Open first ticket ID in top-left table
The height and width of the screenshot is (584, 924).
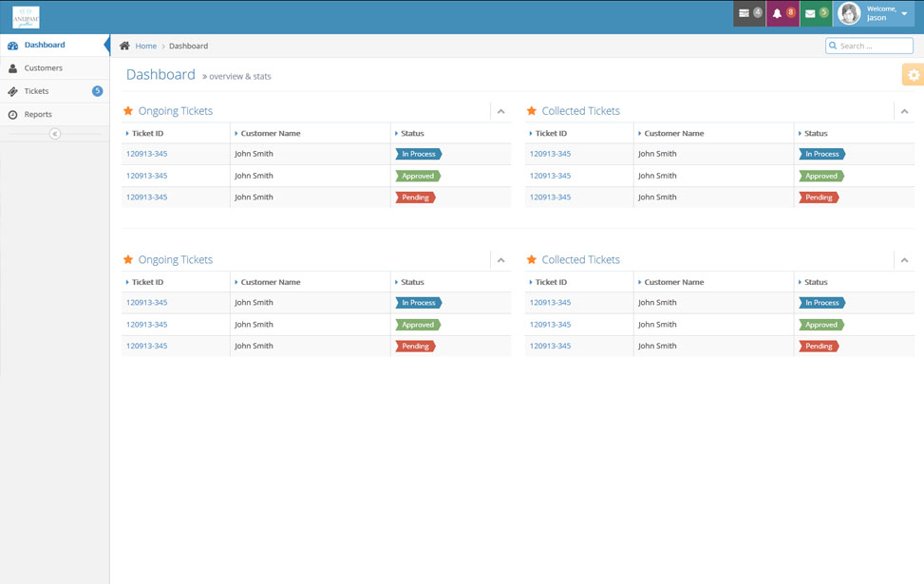147,154
